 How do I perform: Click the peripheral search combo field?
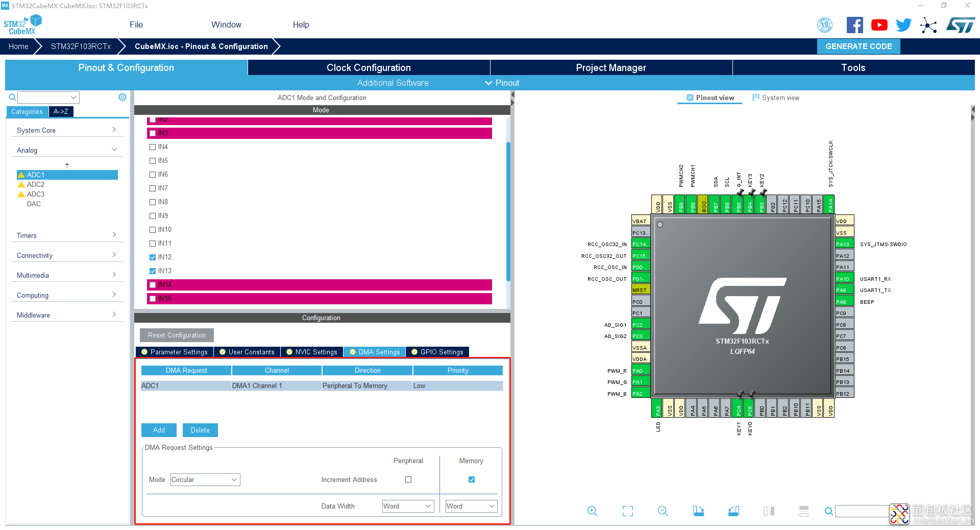click(48, 97)
